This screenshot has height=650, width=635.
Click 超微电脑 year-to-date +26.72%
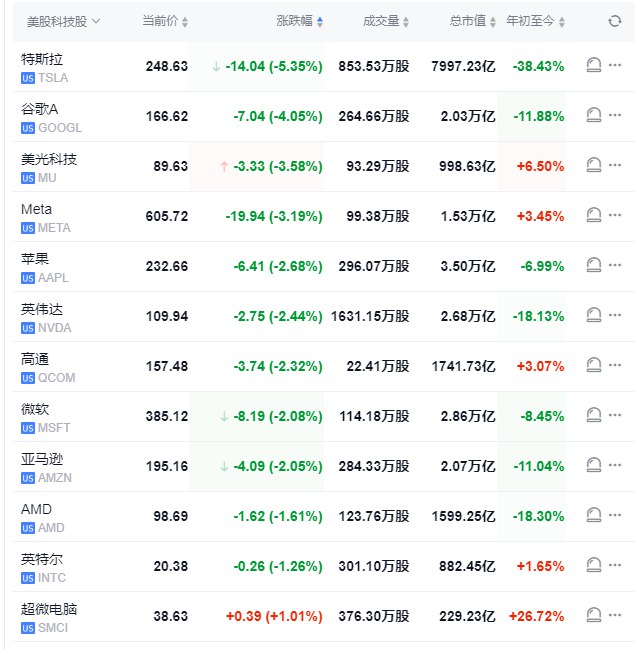pyautogui.click(x=536, y=616)
